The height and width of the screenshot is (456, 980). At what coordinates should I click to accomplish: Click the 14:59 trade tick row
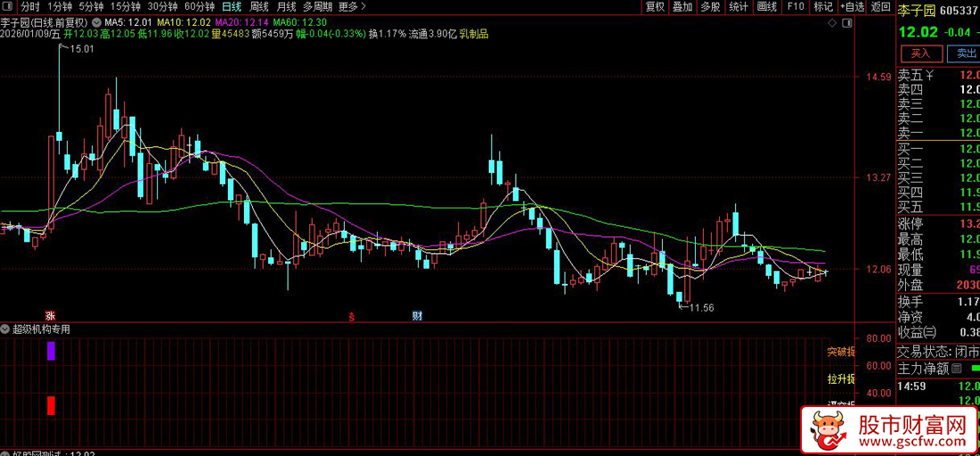939,387
